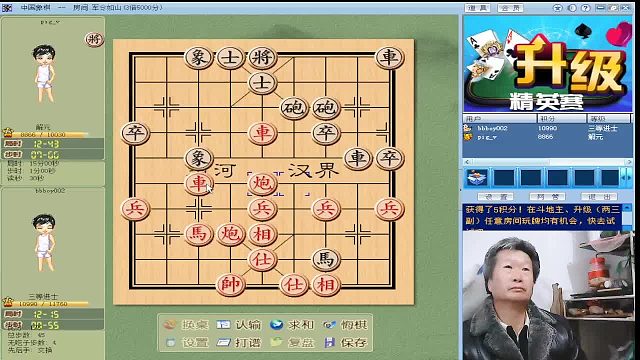Screen dimensions: 640x360
Task: Sort by the 等级 column header
Action: (609, 118)
